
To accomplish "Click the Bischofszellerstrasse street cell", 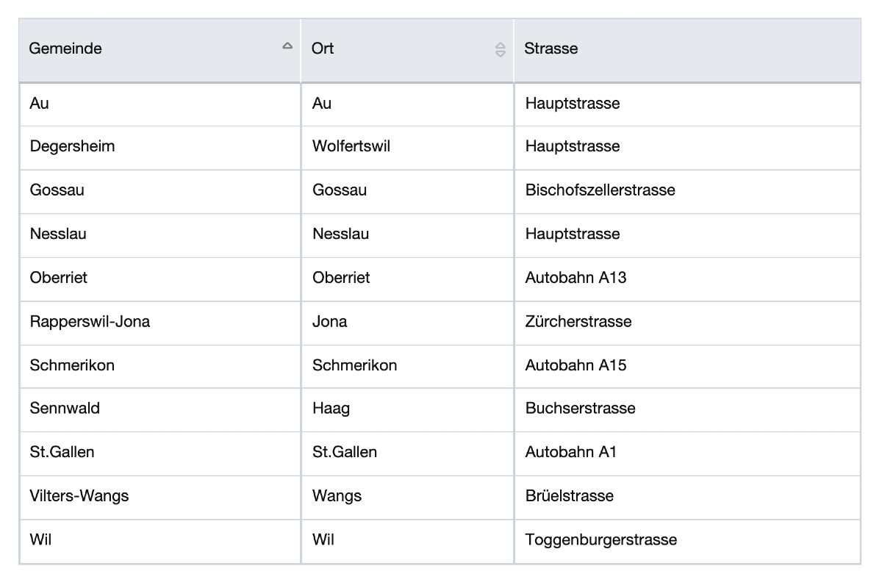I will pyautogui.click(x=600, y=190).
